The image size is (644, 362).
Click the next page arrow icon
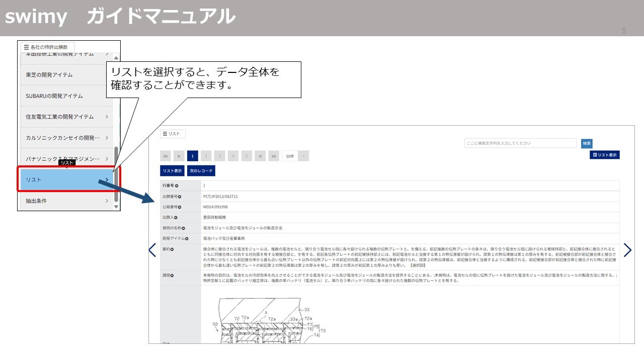click(x=260, y=156)
